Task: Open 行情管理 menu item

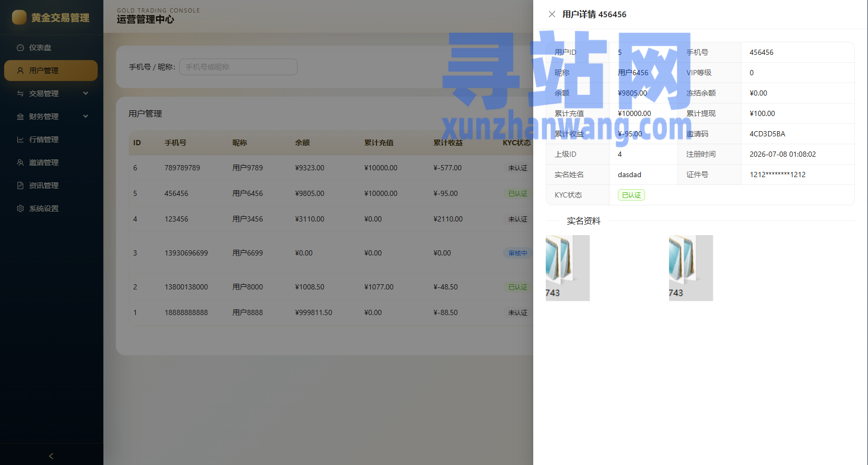Action: (51, 140)
